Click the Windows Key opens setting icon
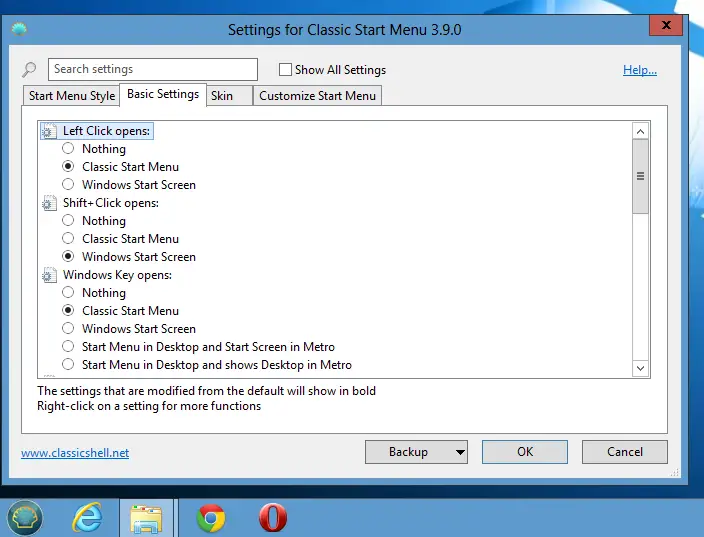The width and height of the screenshot is (704, 537). point(49,275)
